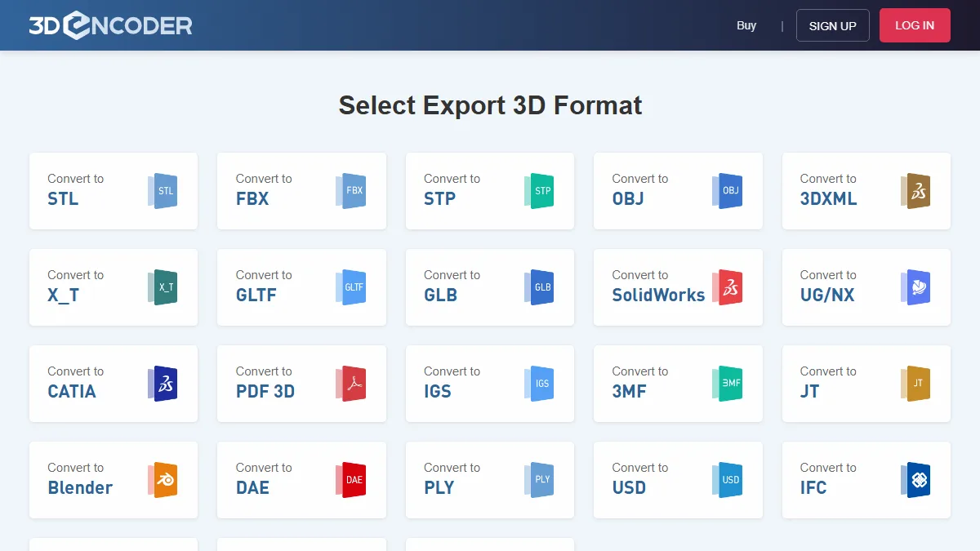The width and height of the screenshot is (980, 551).
Task: Click the PDF 3D Acrobat icon
Action: click(351, 384)
